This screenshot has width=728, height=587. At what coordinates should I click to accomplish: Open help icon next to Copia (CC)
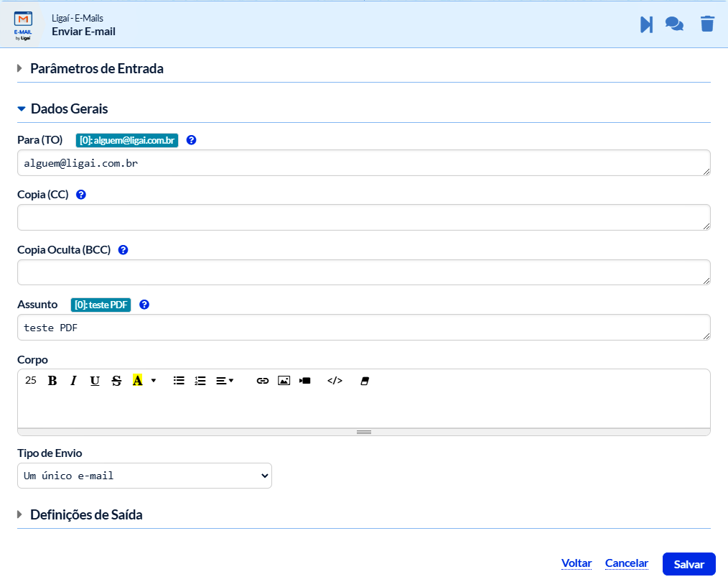pos(81,195)
